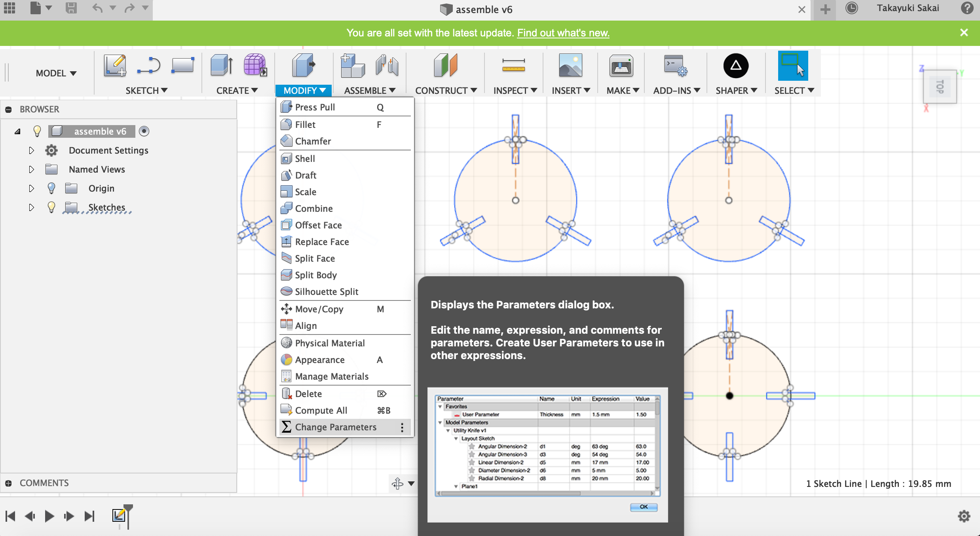Click the Create Sketch toolbar icon

click(115, 66)
